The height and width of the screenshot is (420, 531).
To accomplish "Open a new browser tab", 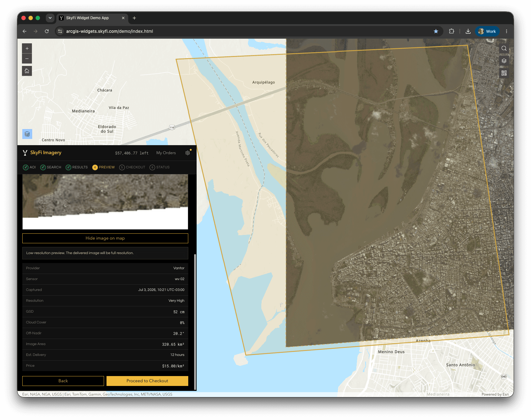I will click(x=134, y=18).
